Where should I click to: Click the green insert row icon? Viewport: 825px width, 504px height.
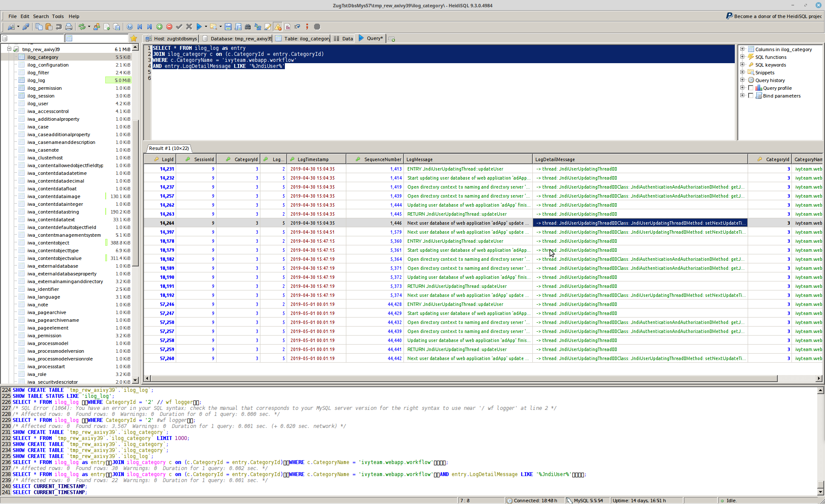click(x=159, y=27)
